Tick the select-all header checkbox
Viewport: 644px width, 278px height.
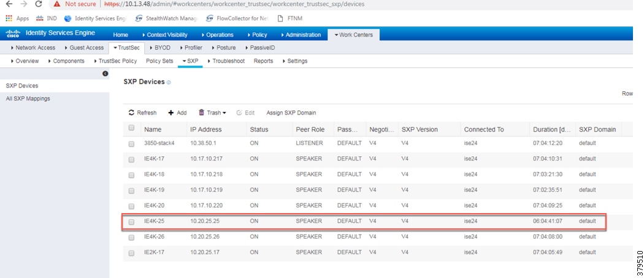tap(131, 128)
